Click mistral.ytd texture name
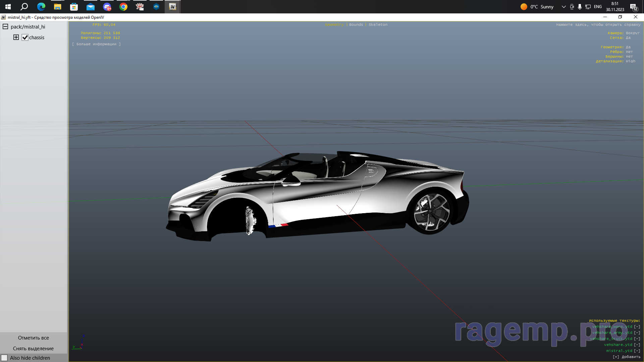Image resolution: width=644 pixels, height=362 pixels. click(619, 351)
